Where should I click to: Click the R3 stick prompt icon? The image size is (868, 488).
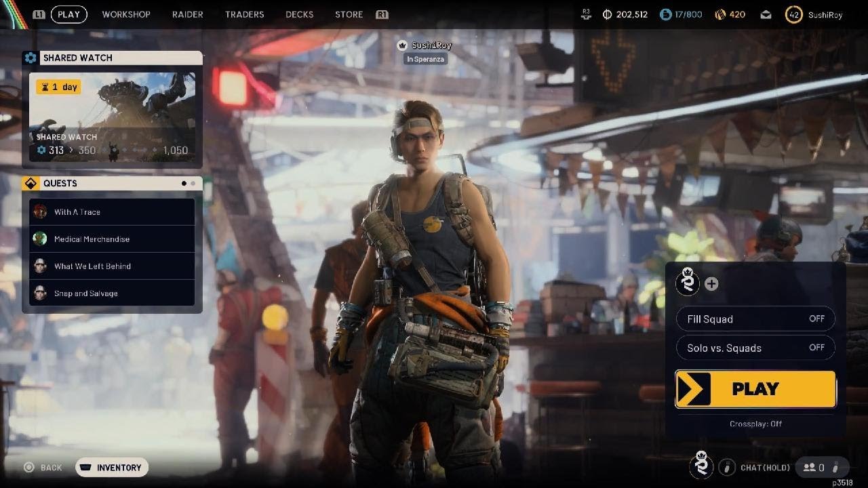pos(587,14)
